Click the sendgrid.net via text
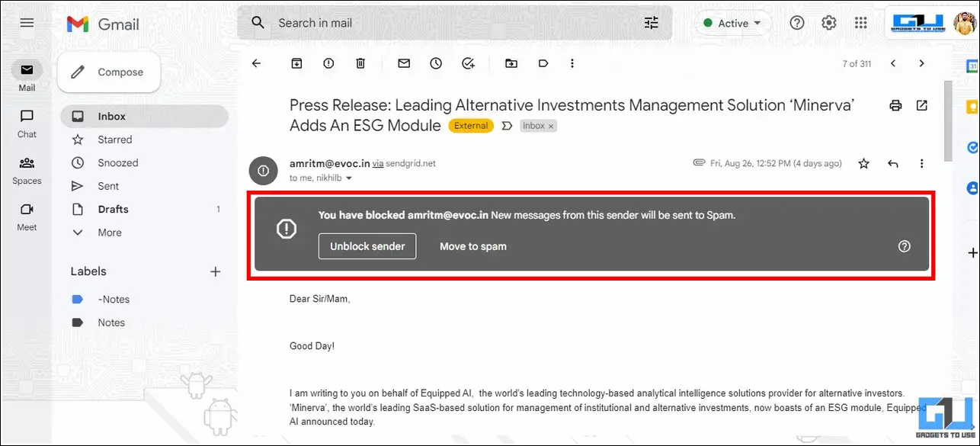The image size is (980, 446). coord(411,164)
